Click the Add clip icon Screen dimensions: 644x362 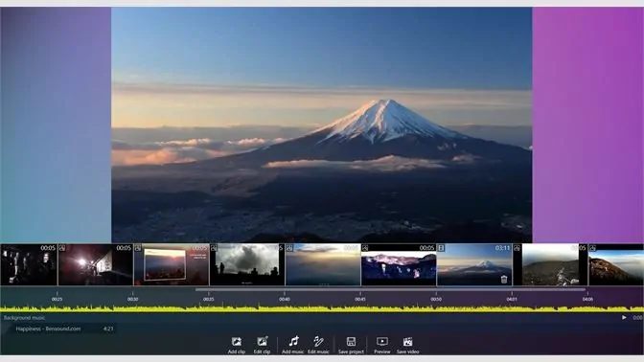click(236, 345)
